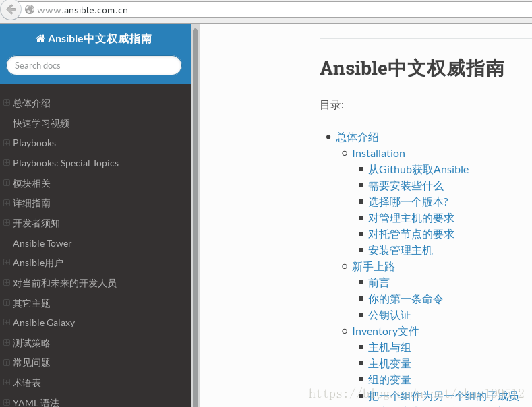This screenshot has height=407, width=532.
Task: Open Ansible用户 in the sidebar
Action: point(38,263)
